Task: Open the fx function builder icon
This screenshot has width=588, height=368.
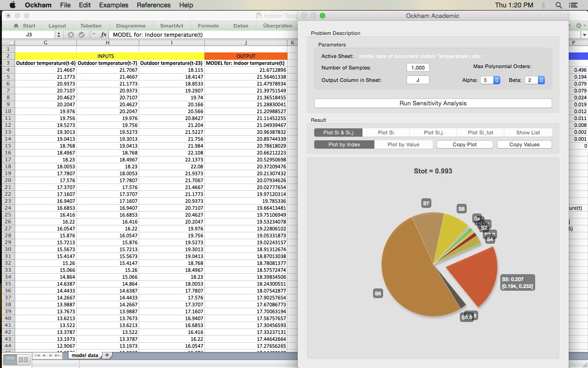Action: coord(104,34)
